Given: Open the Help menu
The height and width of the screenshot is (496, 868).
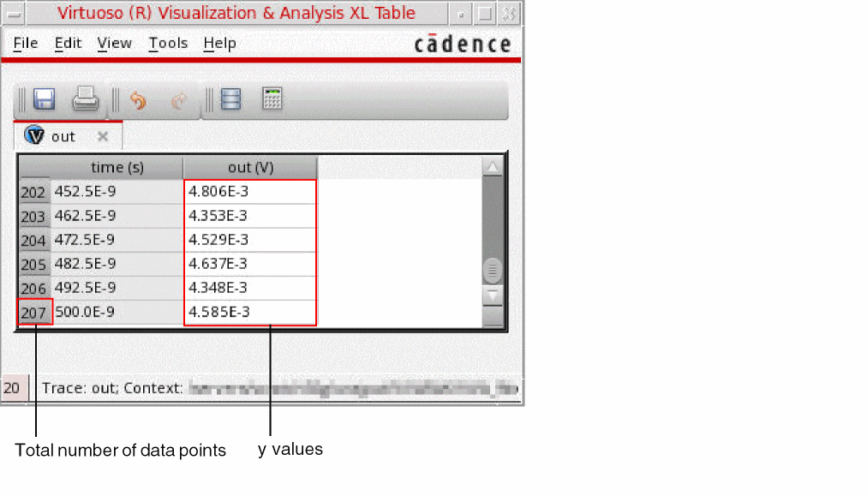Looking at the screenshot, I should coord(219,43).
